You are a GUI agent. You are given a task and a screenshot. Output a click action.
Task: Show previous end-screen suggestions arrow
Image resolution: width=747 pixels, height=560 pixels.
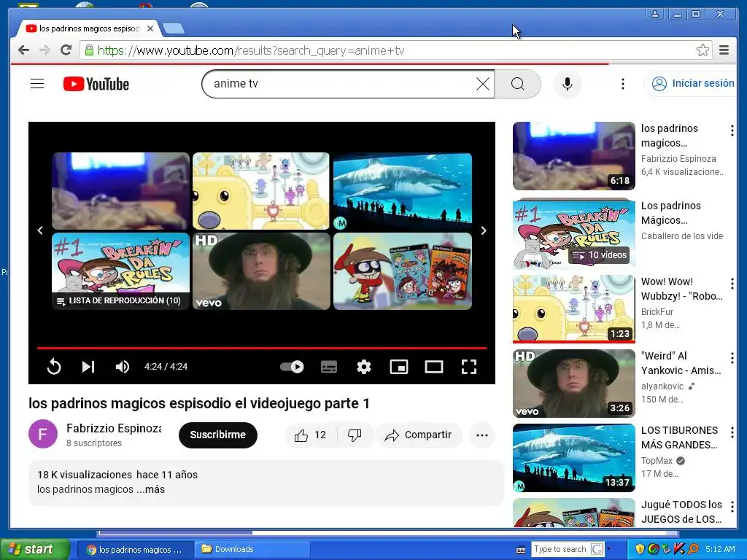[40, 230]
